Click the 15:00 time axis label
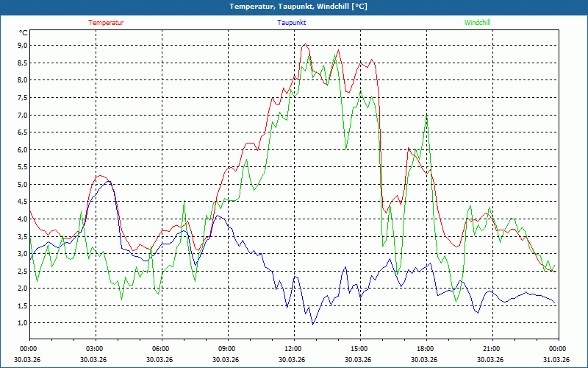588x368 pixels. pyautogui.click(x=359, y=349)
